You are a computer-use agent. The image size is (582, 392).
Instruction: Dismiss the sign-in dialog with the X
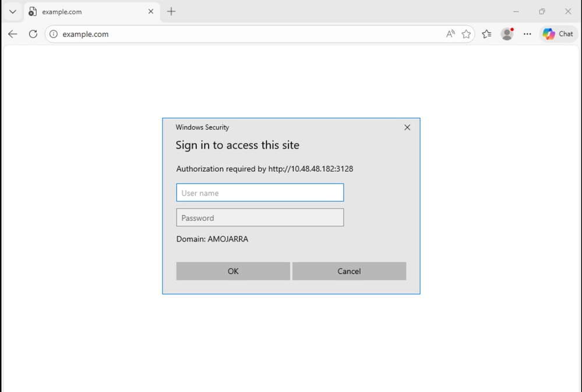click(x=407, y=127)
